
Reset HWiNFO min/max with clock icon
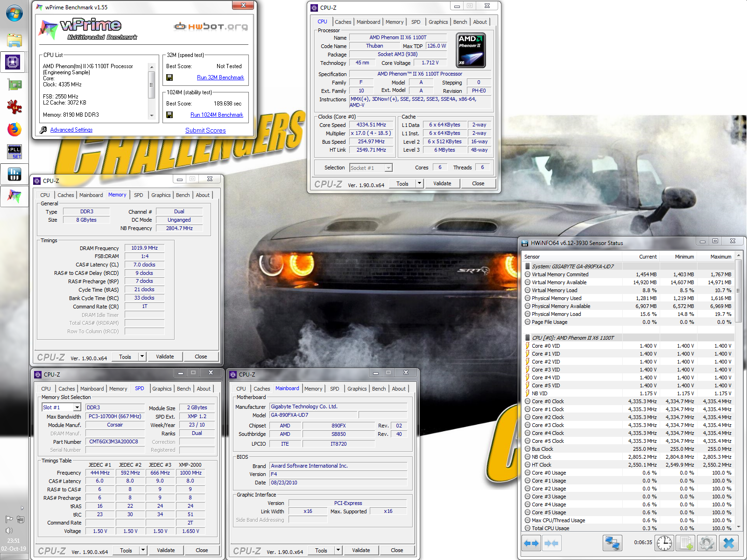tap(664, 543)
